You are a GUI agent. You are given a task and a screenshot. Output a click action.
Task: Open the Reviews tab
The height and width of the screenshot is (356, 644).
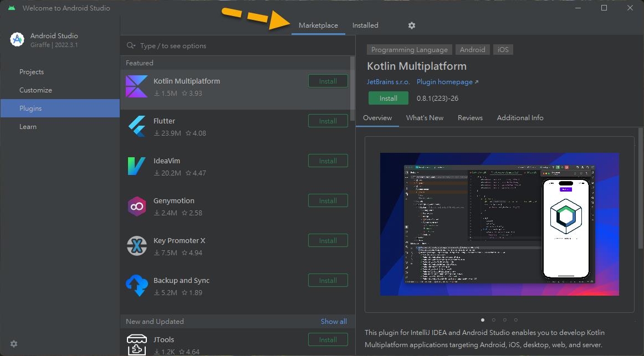click(470, 118)
